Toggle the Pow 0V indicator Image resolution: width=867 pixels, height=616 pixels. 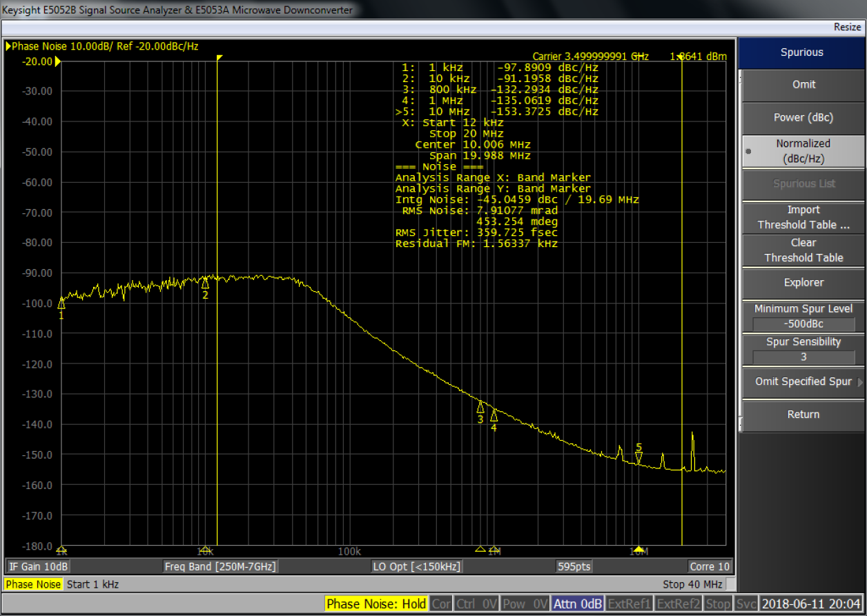[x=525, y=603]
